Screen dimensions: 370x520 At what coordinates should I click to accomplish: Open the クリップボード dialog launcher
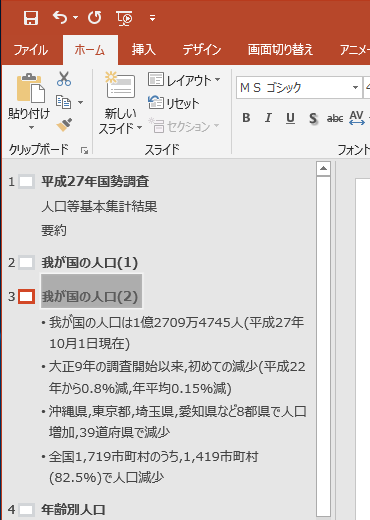[84, 151]
